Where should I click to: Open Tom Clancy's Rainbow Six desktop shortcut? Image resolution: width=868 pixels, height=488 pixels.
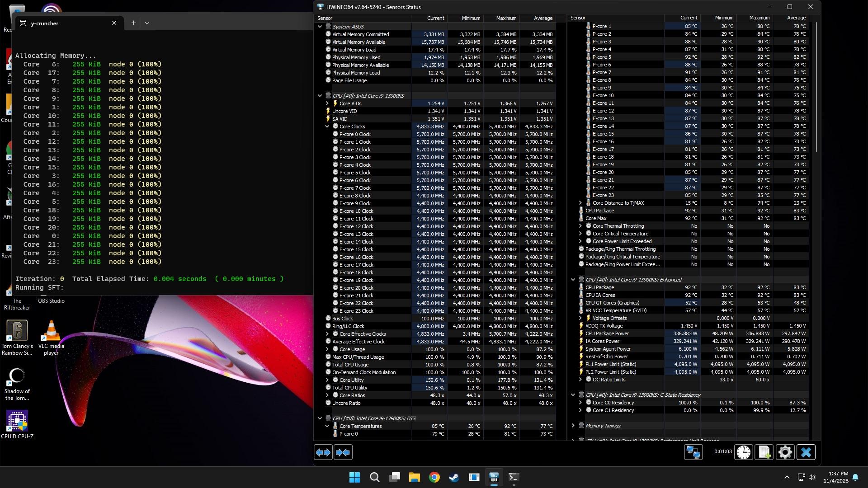coord(17,338)
